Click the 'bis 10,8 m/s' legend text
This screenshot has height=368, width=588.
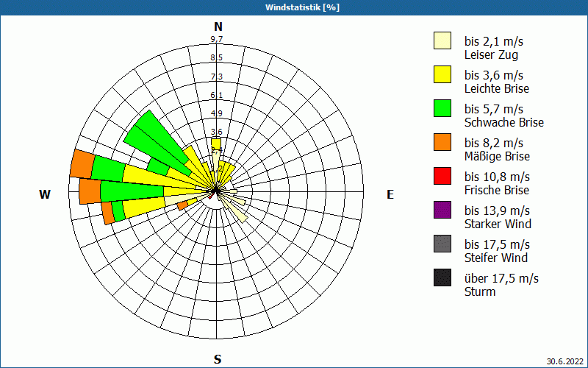tap(497, 177)
